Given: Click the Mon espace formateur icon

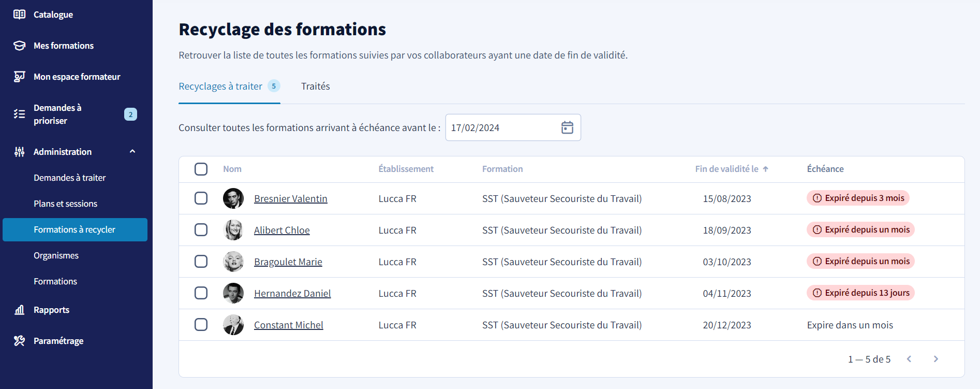Looking at the screenshot, I should [19, 77].
